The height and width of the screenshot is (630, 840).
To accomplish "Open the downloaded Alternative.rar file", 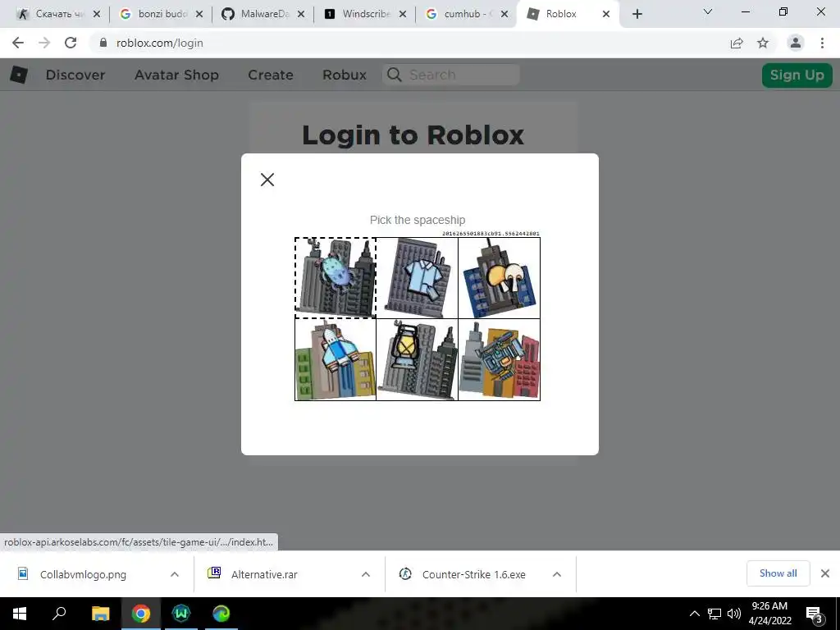I will tap(264, 574).
